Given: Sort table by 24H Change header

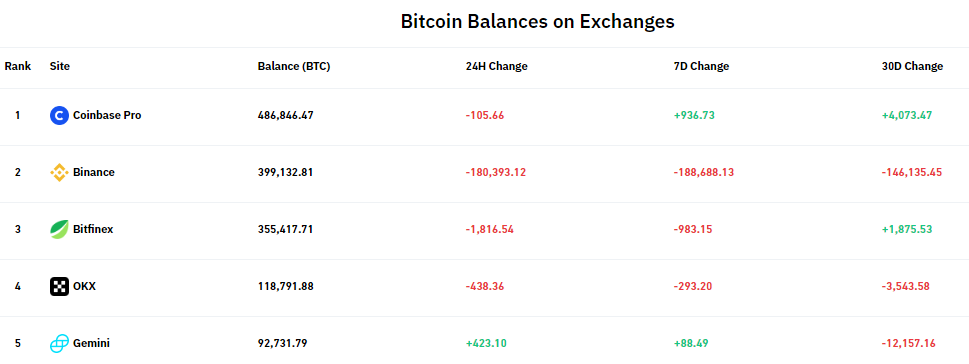Looking at the screenshot, I should click(x=496, y=66).
